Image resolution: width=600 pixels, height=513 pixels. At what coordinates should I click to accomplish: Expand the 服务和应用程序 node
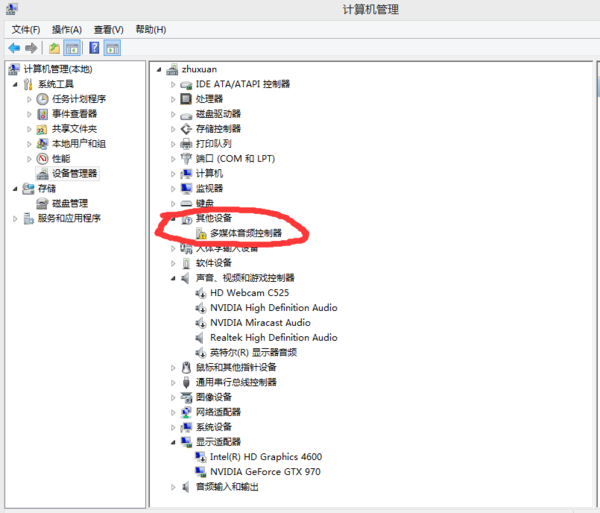point(14,218)
